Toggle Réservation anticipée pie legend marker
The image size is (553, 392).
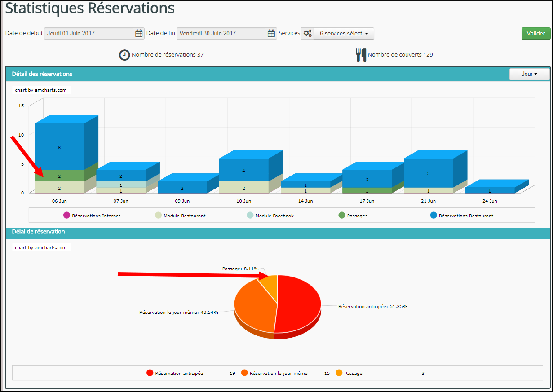click(x=150, y=373)
